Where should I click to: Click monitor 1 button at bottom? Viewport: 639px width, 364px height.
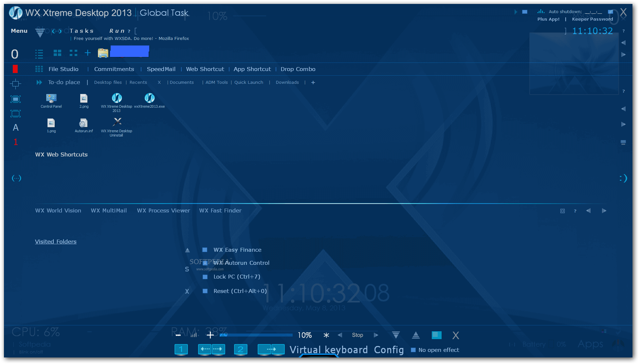point(181,350)
